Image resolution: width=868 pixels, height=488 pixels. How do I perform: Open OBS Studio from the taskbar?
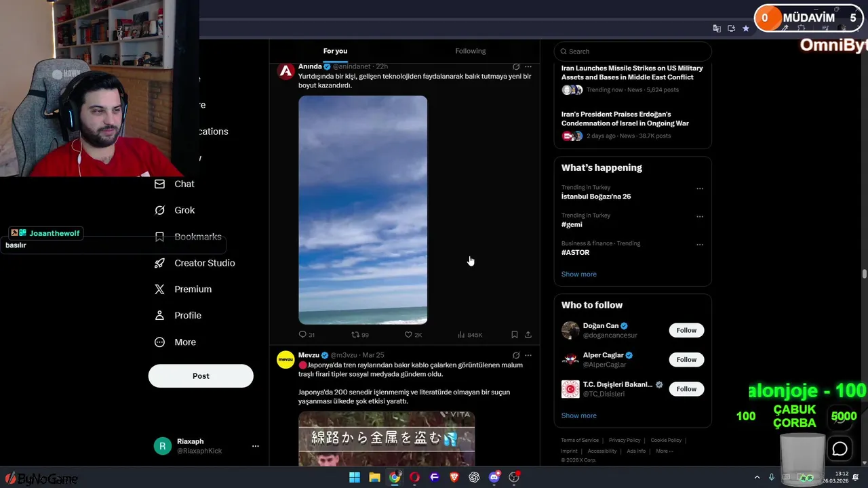[x=514, y=477]
